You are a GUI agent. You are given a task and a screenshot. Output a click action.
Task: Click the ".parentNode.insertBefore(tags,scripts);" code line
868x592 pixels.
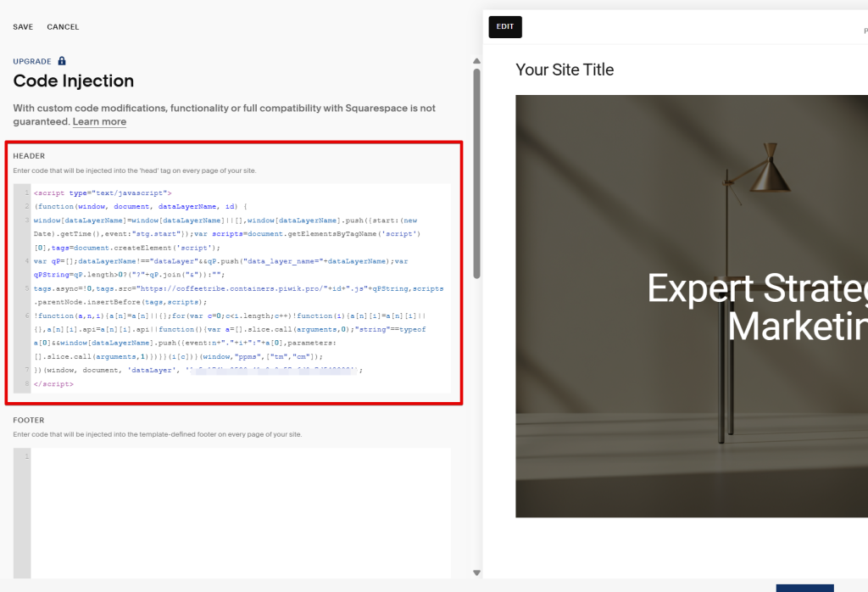(x=120, y=303)
